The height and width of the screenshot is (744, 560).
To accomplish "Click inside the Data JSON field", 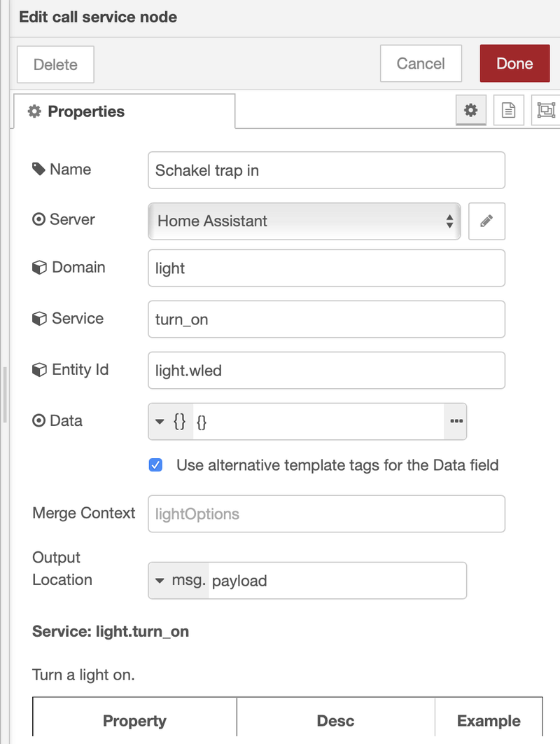I will [318, 422].
